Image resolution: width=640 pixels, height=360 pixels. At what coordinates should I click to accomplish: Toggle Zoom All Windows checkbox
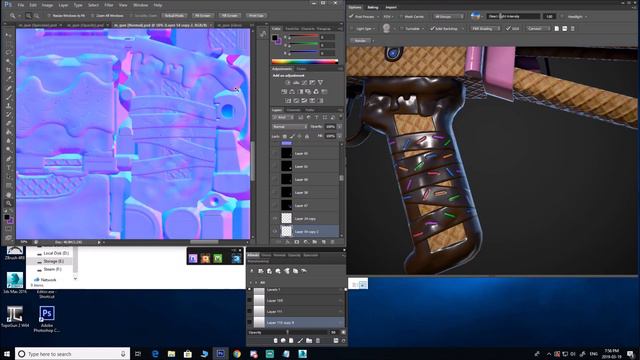(93, 16)
